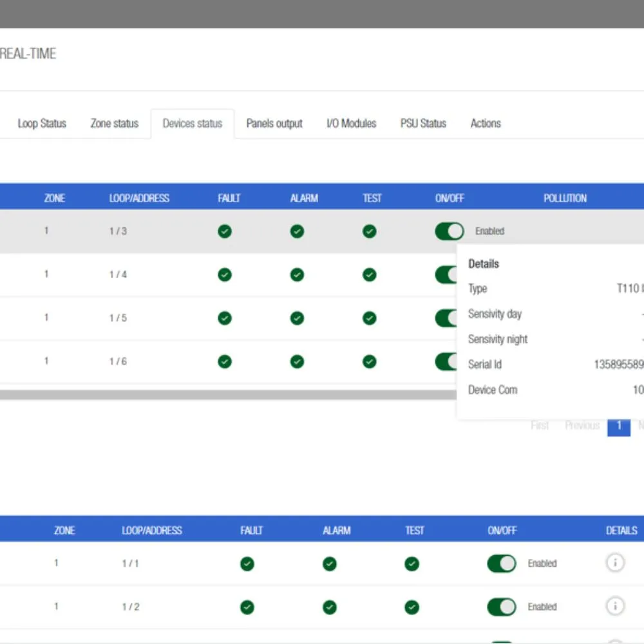Toggle on/off switch for device 1/3

pos(450,231)
